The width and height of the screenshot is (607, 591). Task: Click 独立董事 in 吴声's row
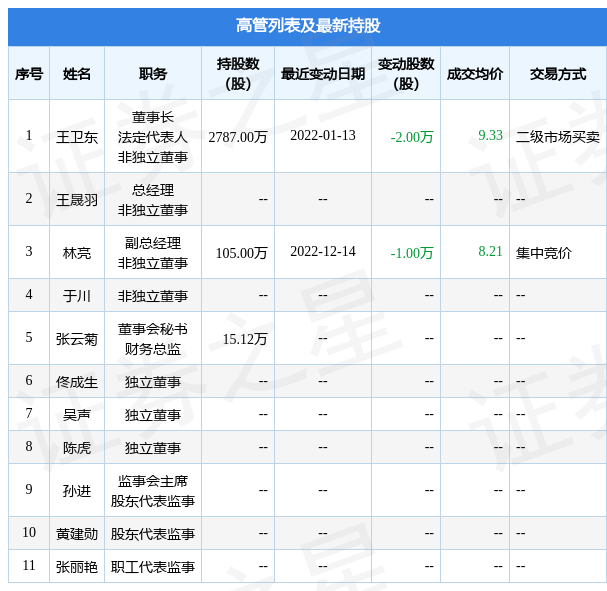153,415
